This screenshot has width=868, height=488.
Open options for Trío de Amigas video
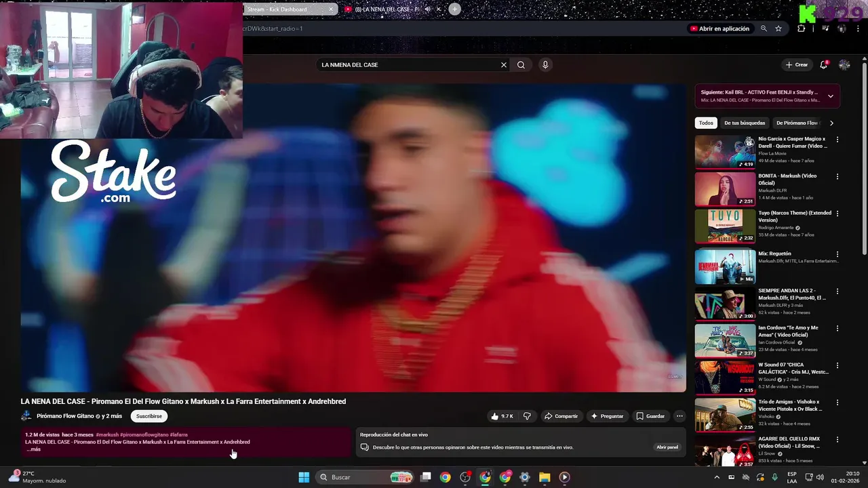pos(837,403)
